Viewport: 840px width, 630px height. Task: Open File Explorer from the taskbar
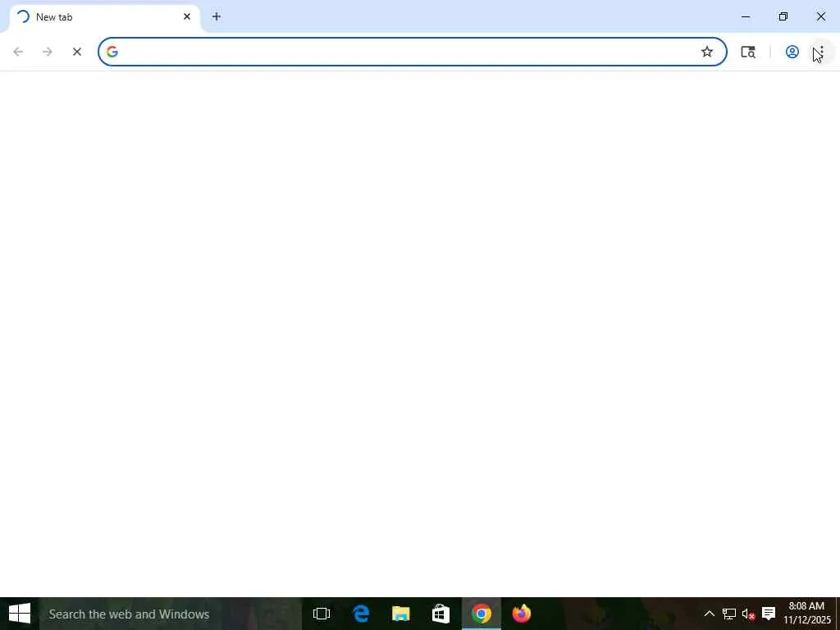pyautogui.click(x=400, y=614)
